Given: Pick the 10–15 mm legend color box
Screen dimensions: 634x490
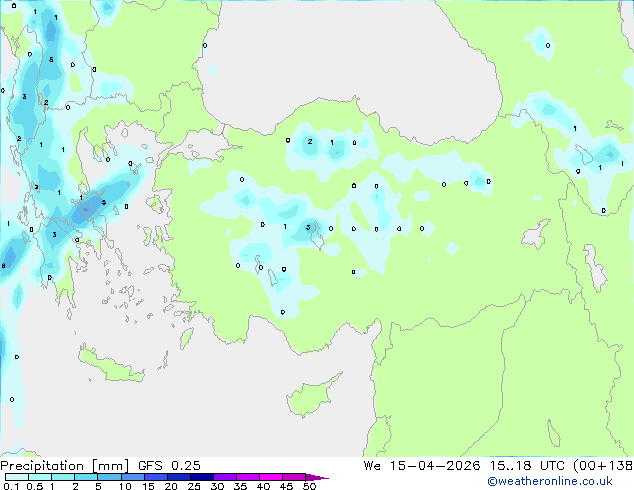Looking at the screenshot, I should (132, 477).
